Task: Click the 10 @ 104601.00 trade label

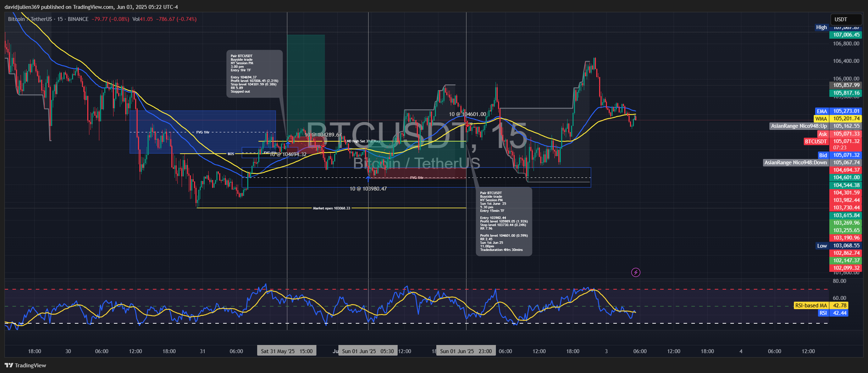Action: click(x=468, y=114)
